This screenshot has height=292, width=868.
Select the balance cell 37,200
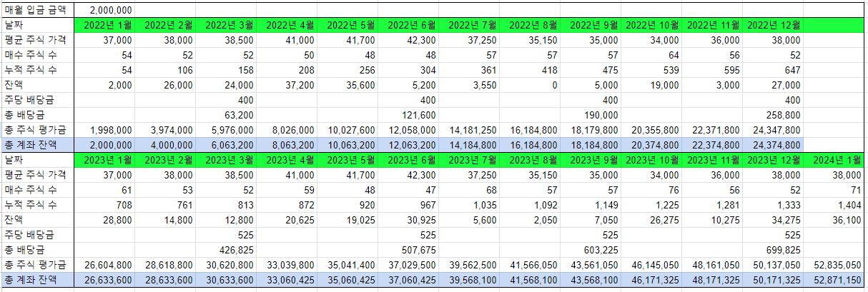287,85
